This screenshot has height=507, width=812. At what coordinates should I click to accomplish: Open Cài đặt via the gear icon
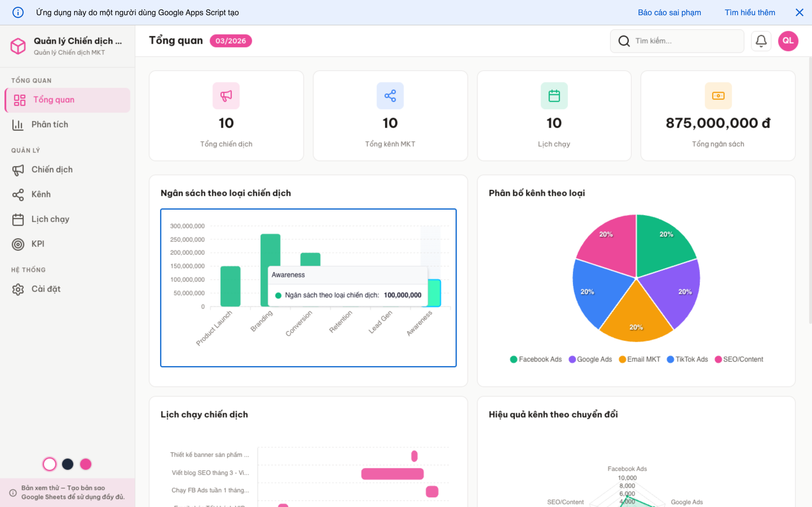pyautogui.click(x=18, y=289)
